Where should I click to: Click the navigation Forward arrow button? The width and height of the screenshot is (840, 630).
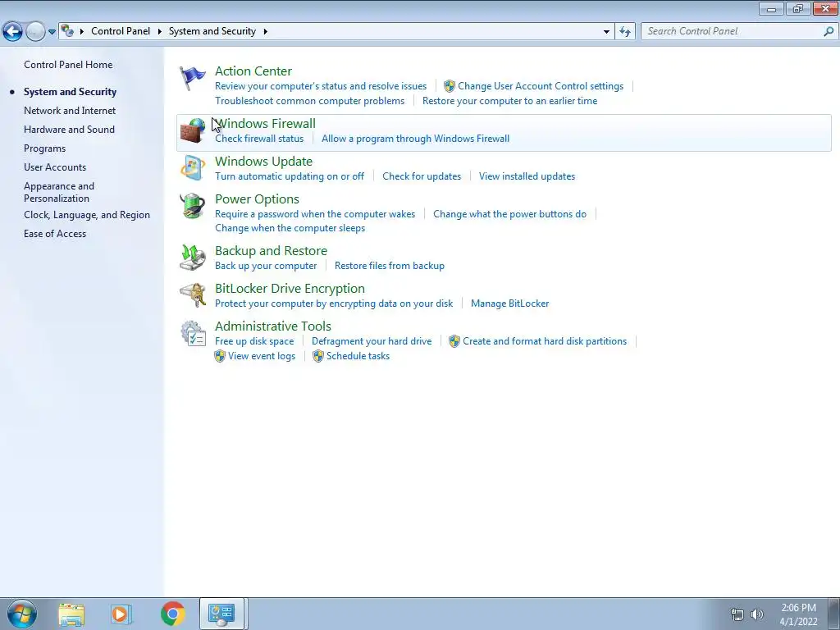35,32
